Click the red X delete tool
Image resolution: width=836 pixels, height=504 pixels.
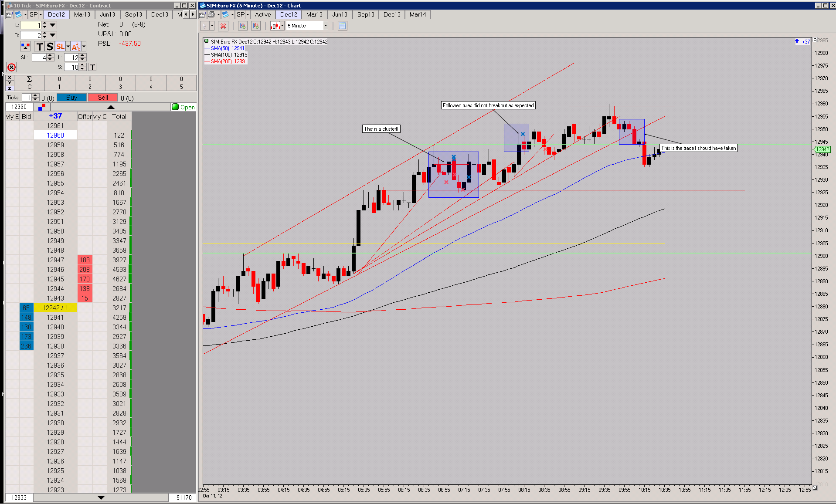coord(223,26)
